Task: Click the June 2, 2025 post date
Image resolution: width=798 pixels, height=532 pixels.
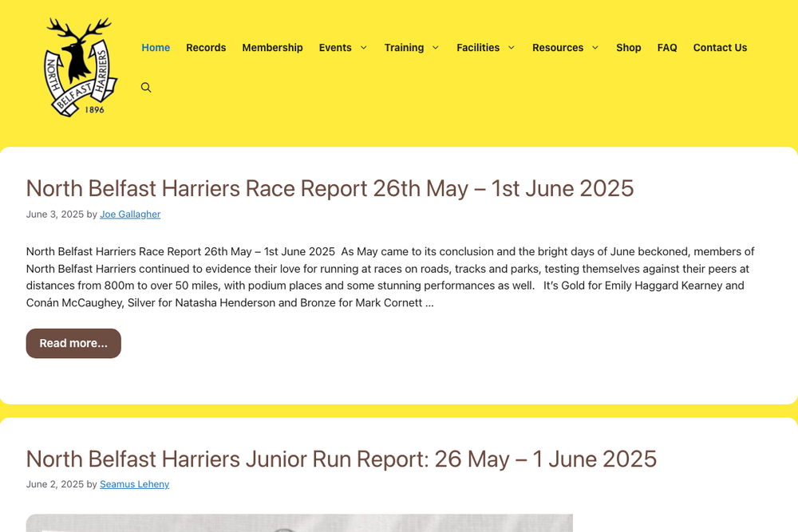Action: (55, 484)
